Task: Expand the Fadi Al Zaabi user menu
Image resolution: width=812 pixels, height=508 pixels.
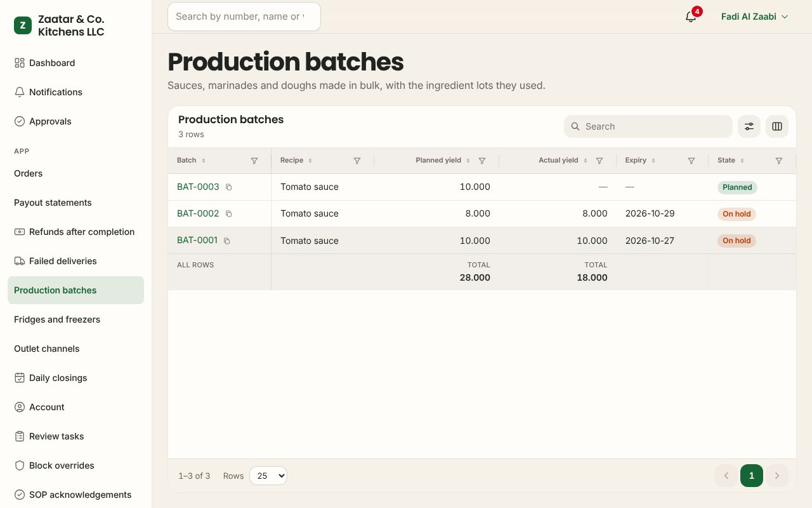Action: tap(754, 17)
